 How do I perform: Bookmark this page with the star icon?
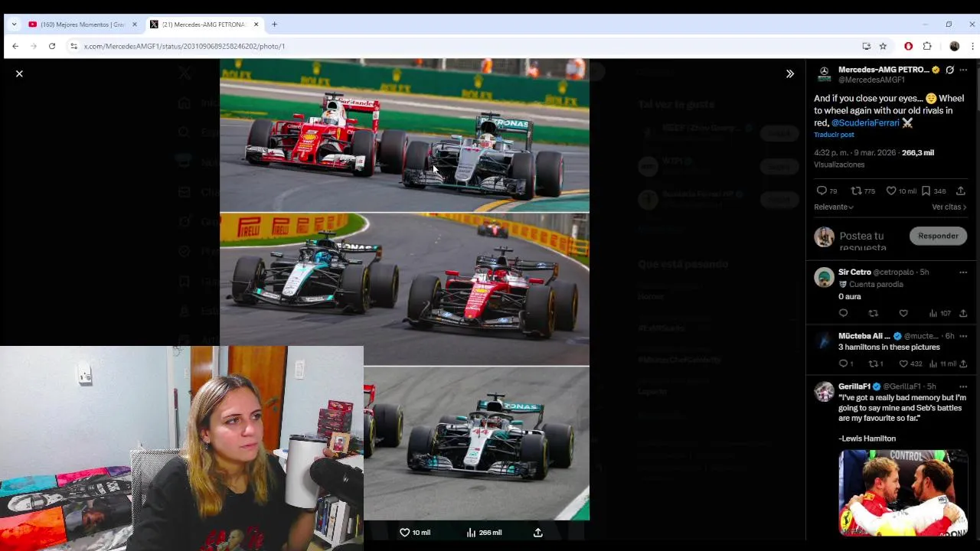coord(883,46)
